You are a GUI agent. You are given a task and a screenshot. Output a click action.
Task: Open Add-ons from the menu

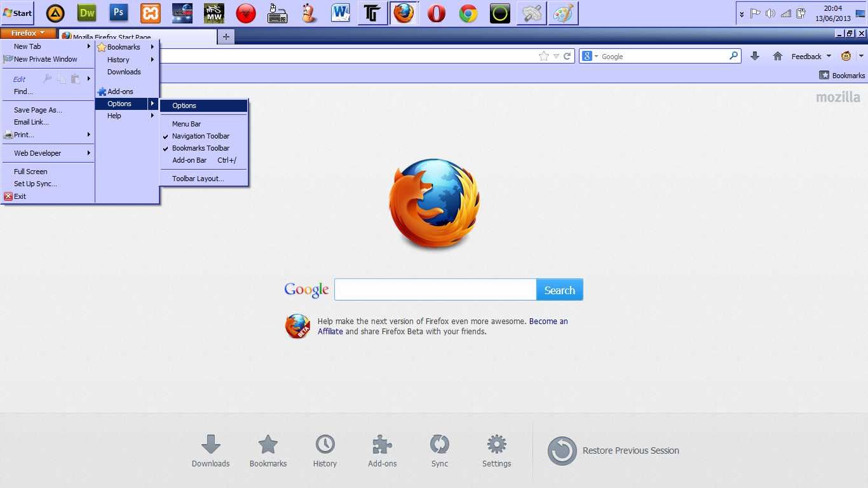click(x=126, y=91)
